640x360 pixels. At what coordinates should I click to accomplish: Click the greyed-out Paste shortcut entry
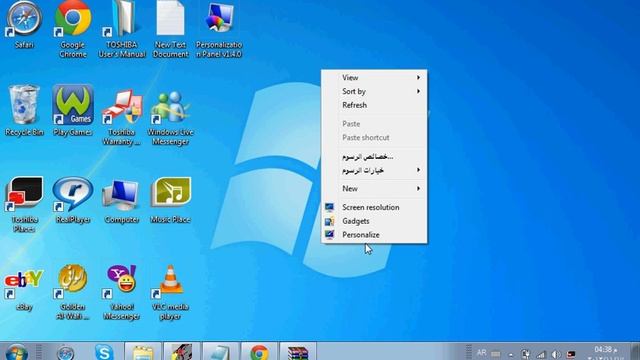coord(374,138)
